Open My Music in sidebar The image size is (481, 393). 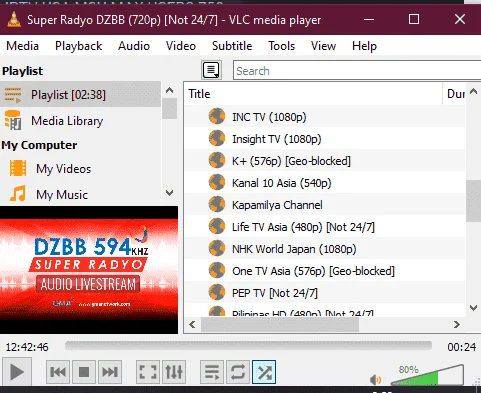point(80,194)
